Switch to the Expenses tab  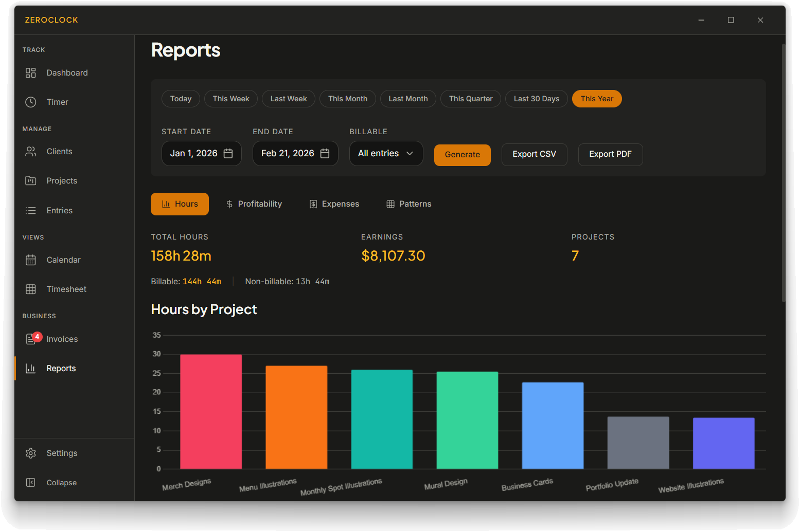tap(334, 204)
